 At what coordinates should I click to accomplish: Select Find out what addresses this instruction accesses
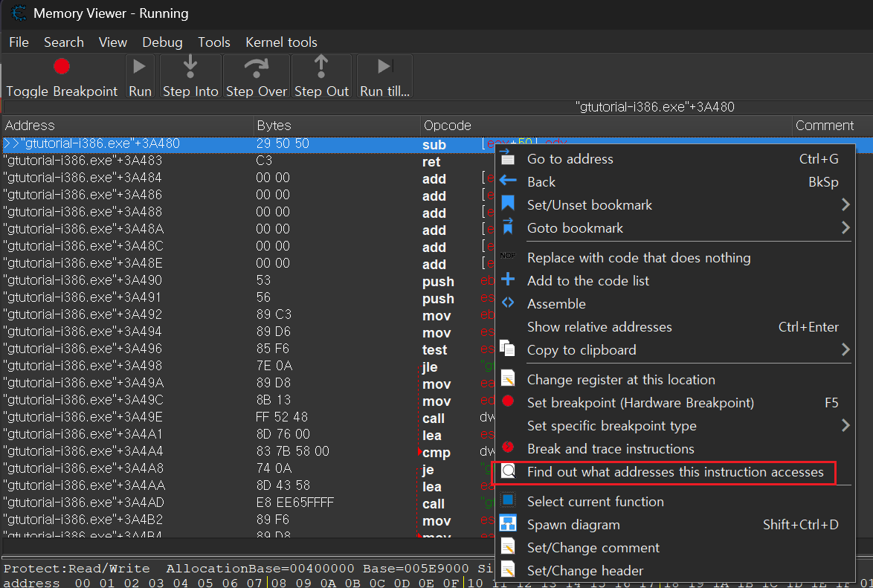pos(674,472)
